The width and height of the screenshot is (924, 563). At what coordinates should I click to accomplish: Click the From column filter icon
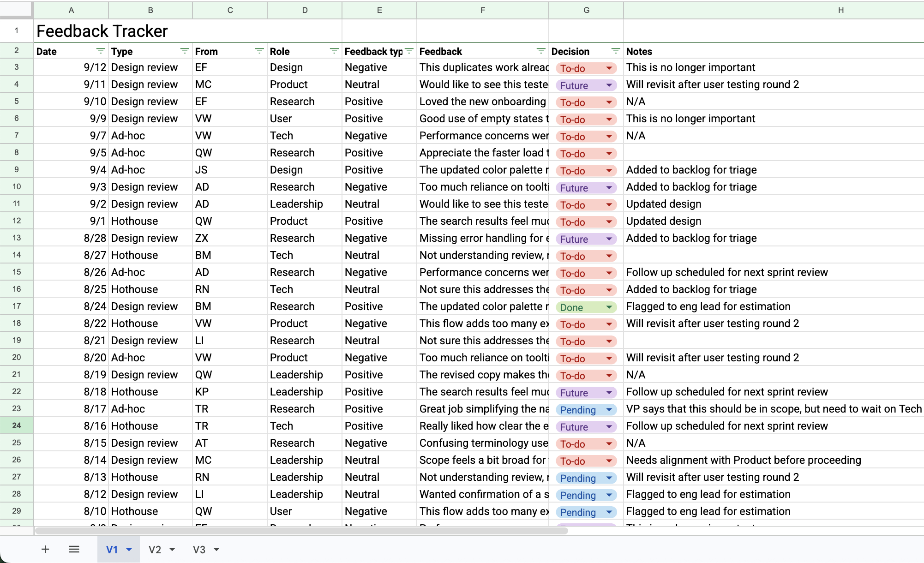tap(259, 51)
